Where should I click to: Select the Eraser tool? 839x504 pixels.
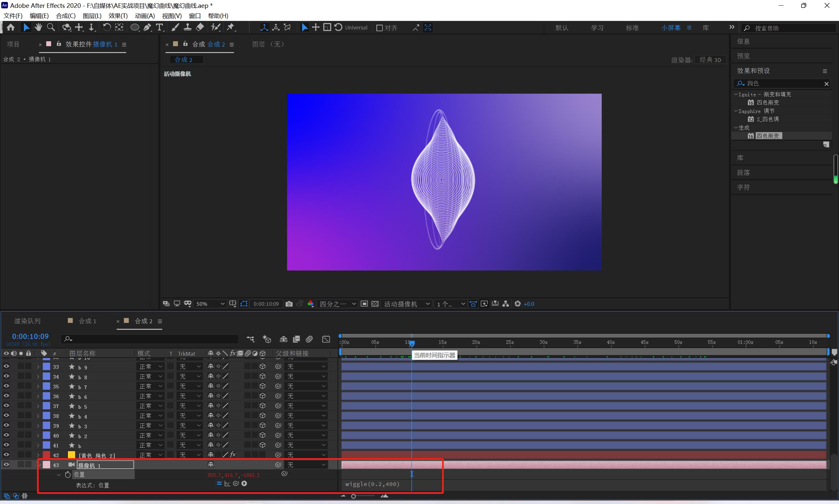pyautogui.click(x=200, y=28)
